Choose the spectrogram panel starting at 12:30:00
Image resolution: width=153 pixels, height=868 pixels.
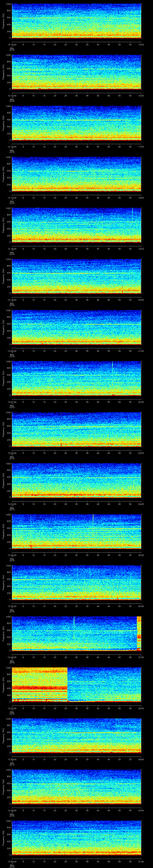(x=76, y=838)
